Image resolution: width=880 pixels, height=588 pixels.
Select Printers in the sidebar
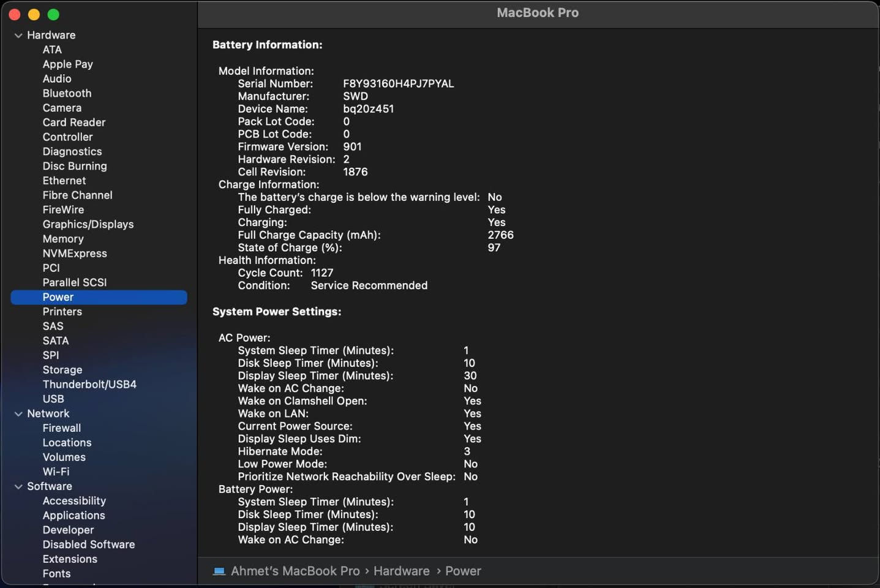pyautogui.click(x=62, y=312)
